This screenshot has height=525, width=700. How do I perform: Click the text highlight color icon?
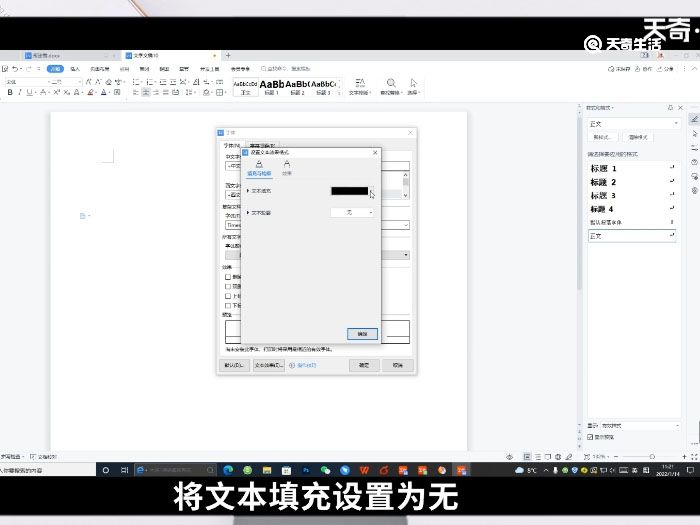tap(91, 92)
